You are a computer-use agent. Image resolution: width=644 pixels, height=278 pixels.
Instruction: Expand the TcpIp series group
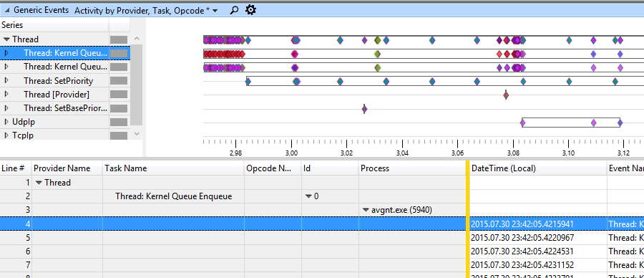(6, 135)
